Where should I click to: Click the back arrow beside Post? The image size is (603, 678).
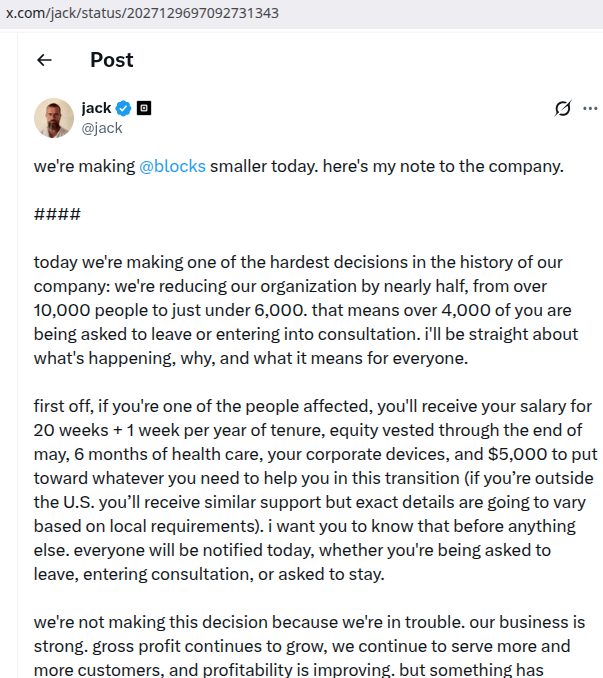[44, 60]
